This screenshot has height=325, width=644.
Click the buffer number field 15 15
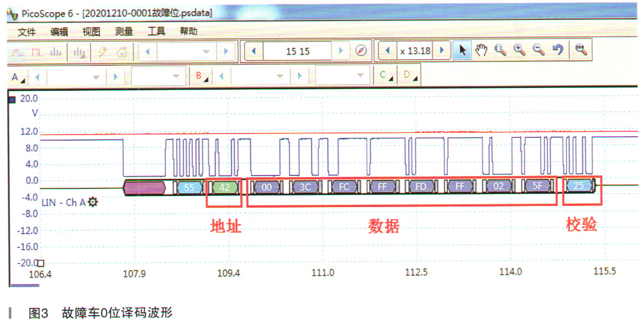pos(298,51)
